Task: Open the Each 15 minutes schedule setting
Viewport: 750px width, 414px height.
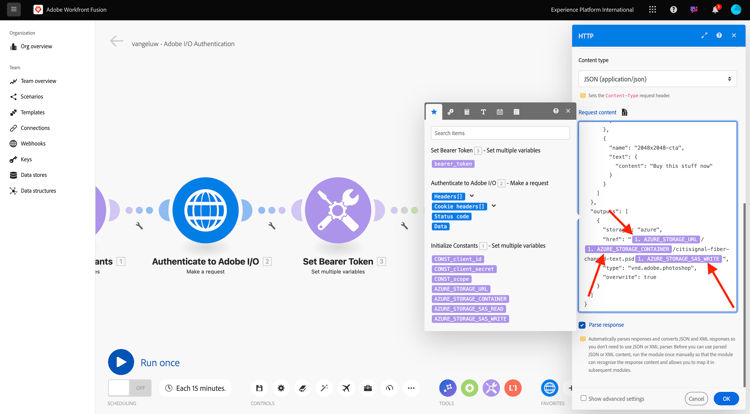Action: click(195, 388)
